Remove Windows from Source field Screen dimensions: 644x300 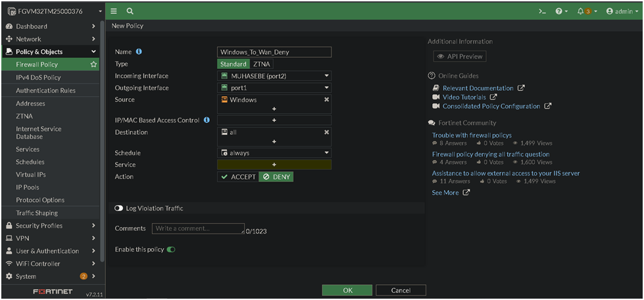coord(326,99)
